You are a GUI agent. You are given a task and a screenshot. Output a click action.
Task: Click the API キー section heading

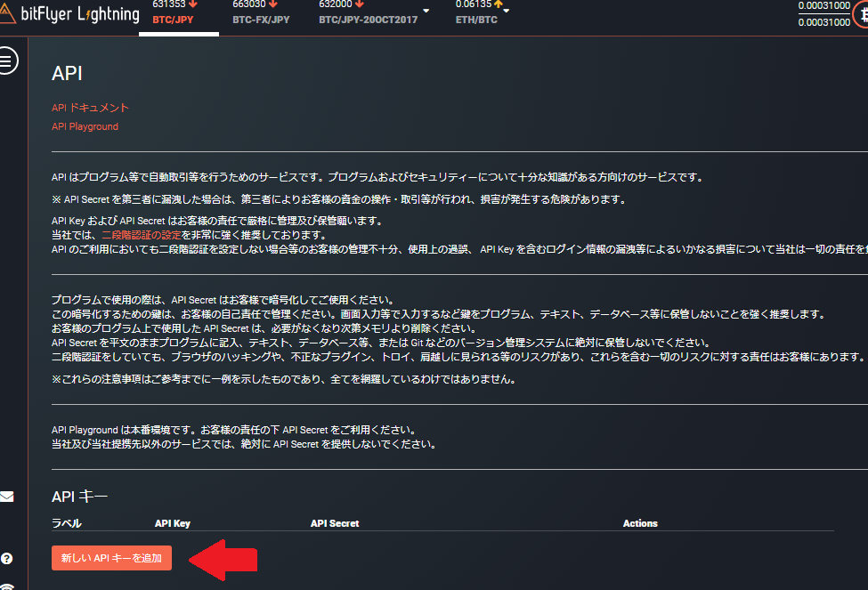pos(80,497)
